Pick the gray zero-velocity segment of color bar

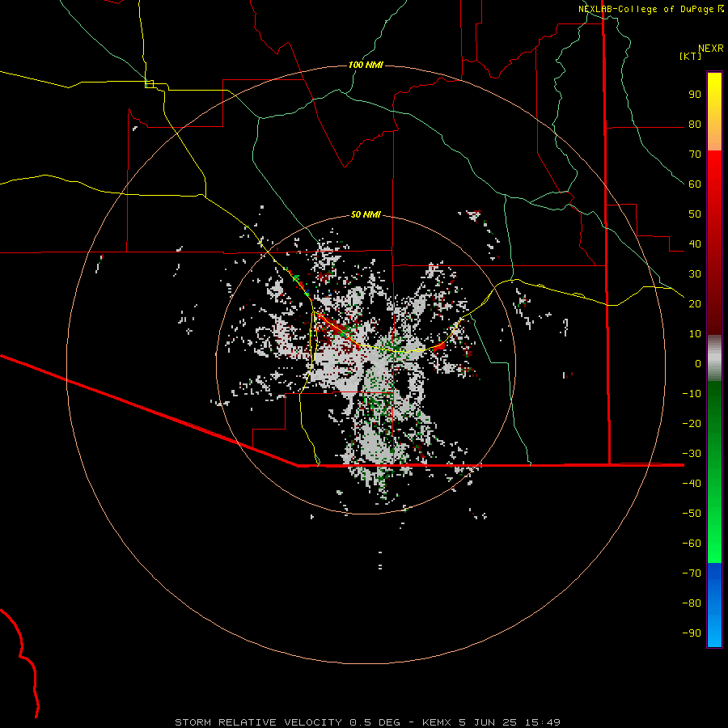(x=714, y=358)
